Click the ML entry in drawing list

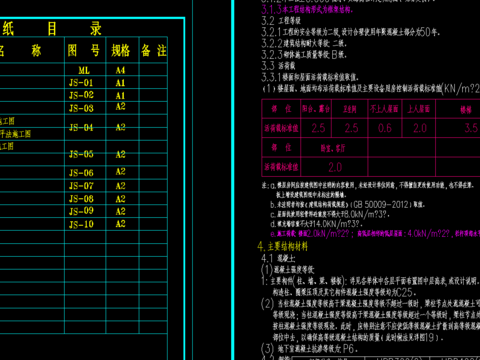(84, 70)
